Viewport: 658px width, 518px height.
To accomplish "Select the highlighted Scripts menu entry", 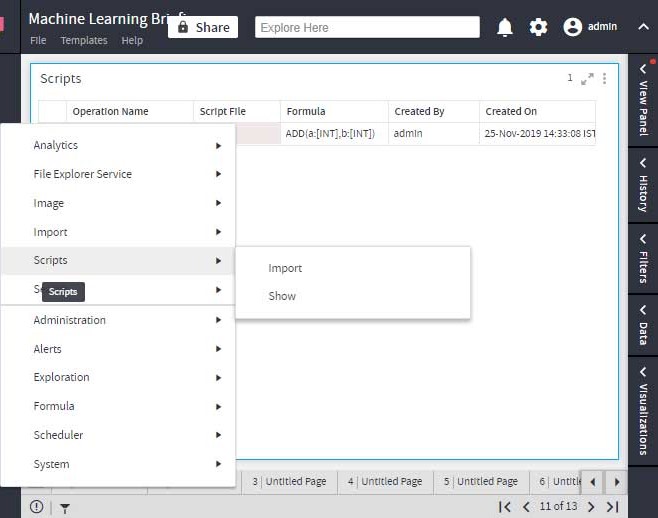I will [x=118, y=261].
